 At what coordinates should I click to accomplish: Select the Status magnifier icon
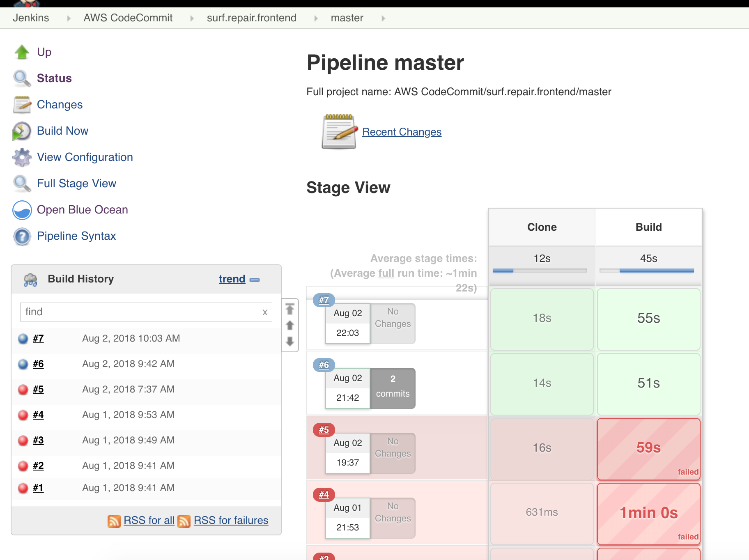[22, 78]
